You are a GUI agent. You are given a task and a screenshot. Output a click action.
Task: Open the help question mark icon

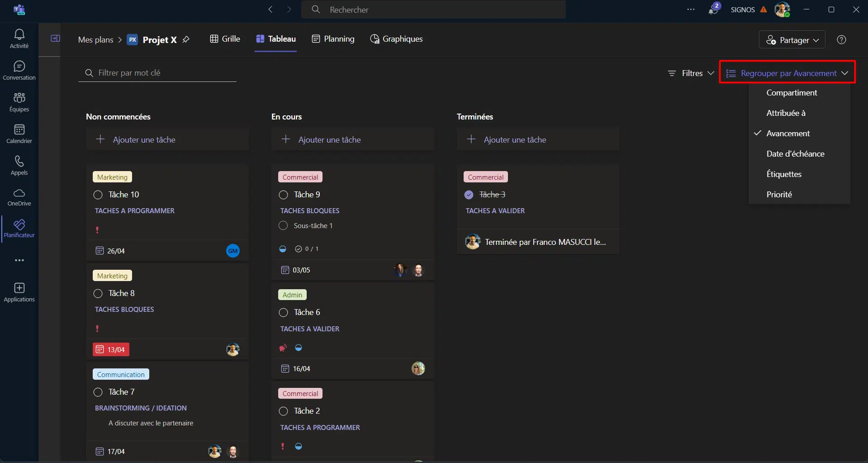(x=841, y=40)
